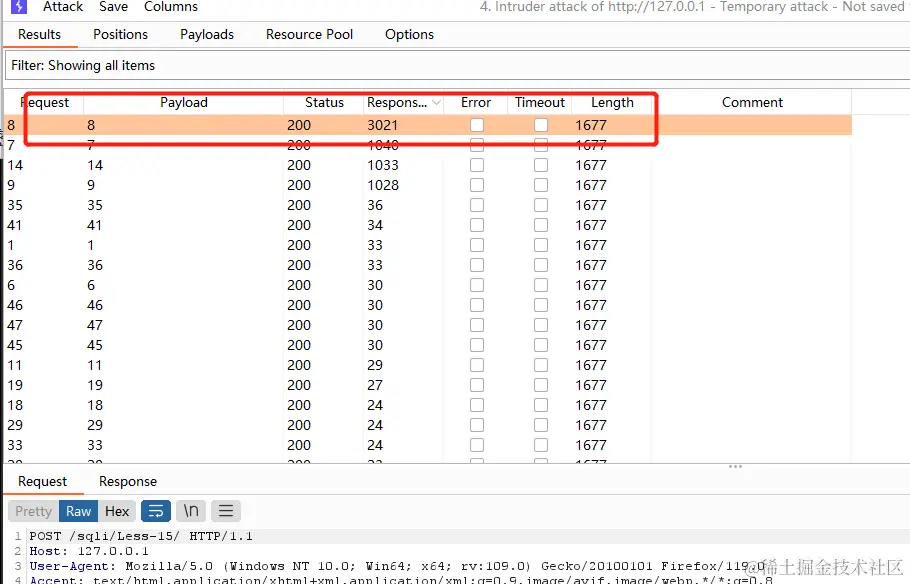
Task: Sort by the Comment column header
Action: tap(752, 102)
